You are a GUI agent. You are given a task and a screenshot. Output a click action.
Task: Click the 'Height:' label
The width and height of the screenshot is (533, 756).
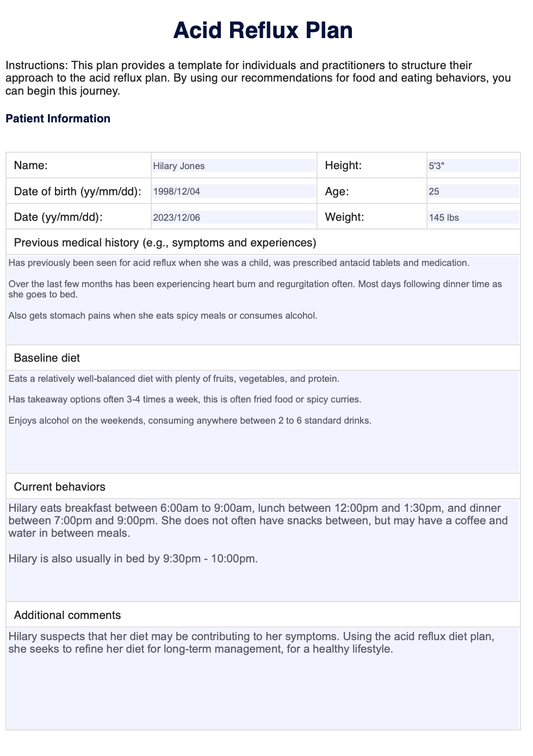point(343,165)
